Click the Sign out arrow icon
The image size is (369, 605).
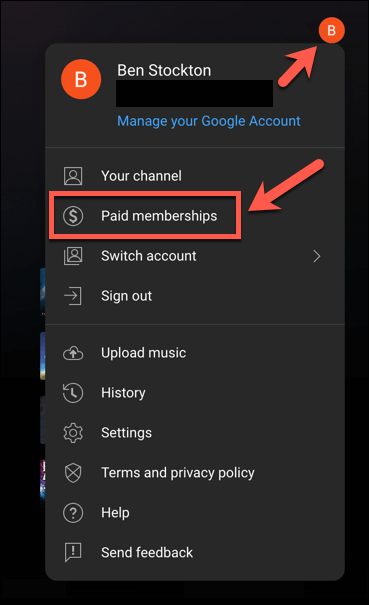click(73, 296)
